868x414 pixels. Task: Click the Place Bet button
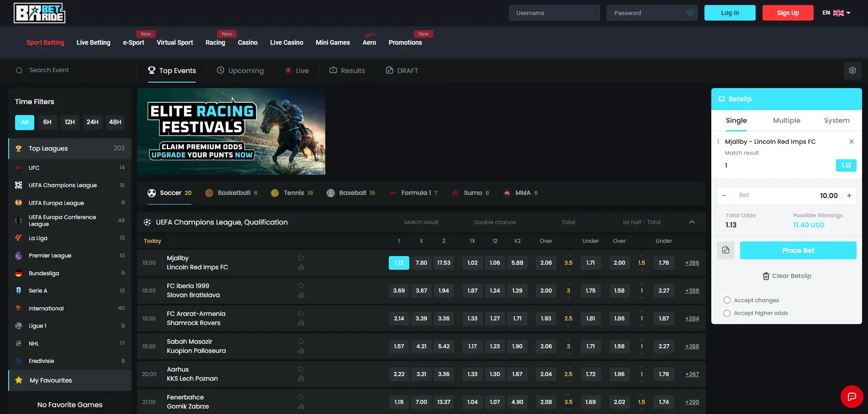[798, 250]
